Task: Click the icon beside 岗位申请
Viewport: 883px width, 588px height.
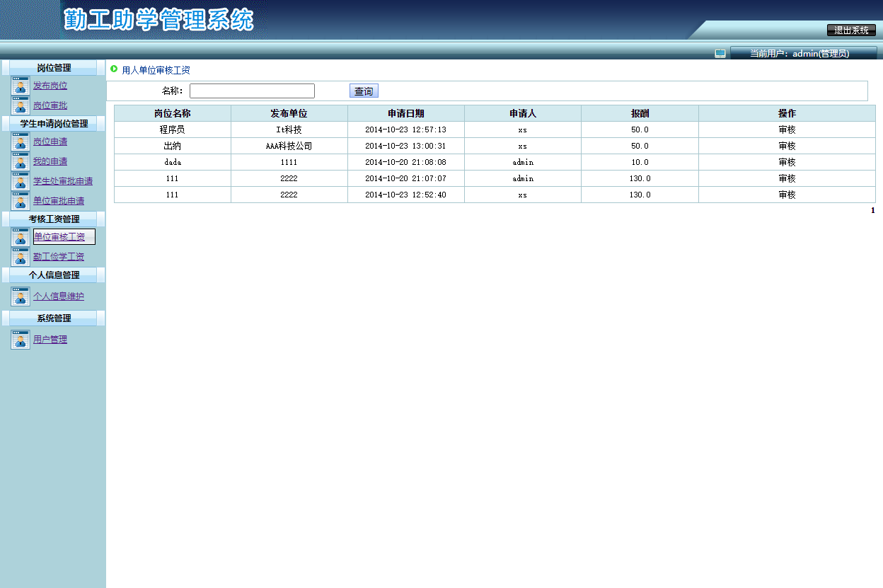Action: tap(20, 142)
